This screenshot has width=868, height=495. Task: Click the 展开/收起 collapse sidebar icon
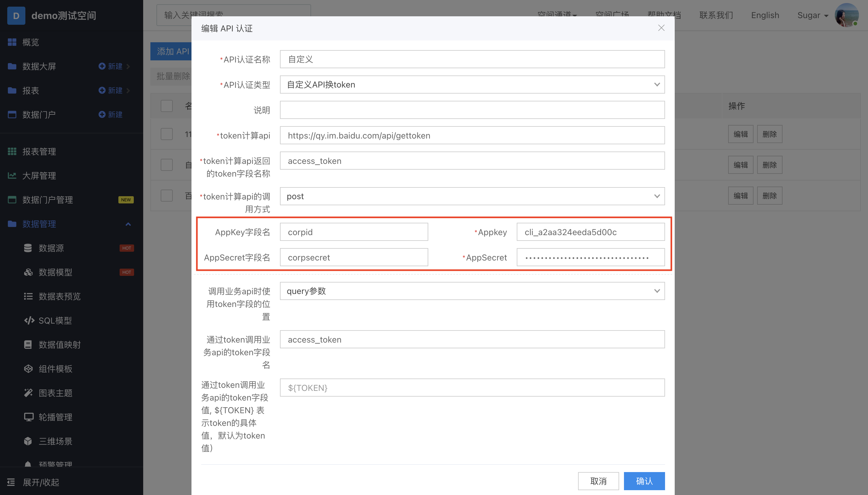(11, 482)
